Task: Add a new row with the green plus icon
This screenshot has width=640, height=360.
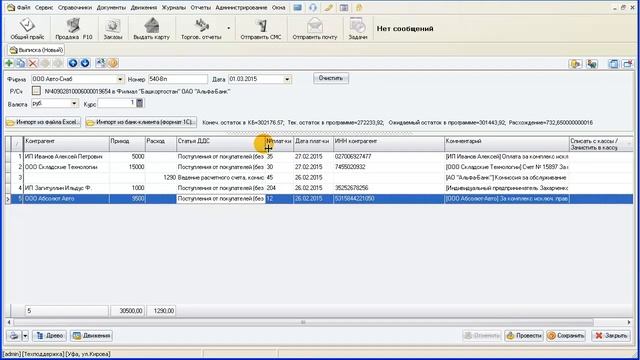Action: click(x=9, y=63)
